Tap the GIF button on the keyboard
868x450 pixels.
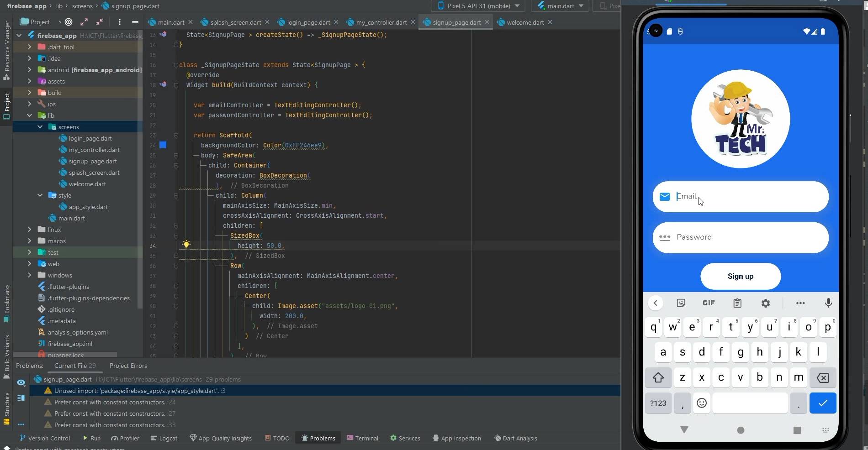point(709,303)
